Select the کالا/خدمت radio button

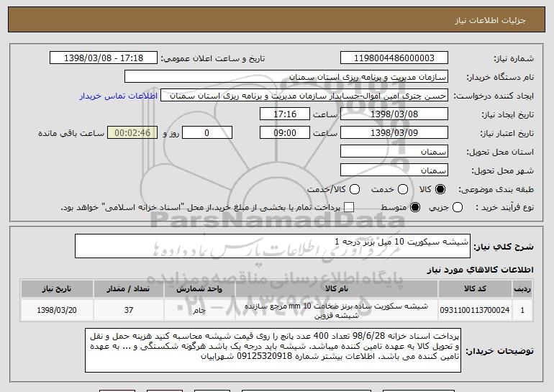point(355,189)
